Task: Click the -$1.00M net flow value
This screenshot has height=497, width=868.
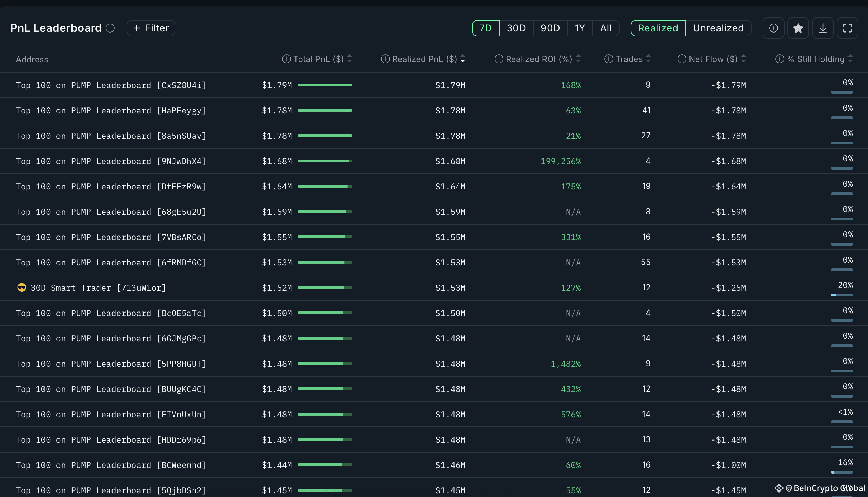Action: [x=728, y=465]
